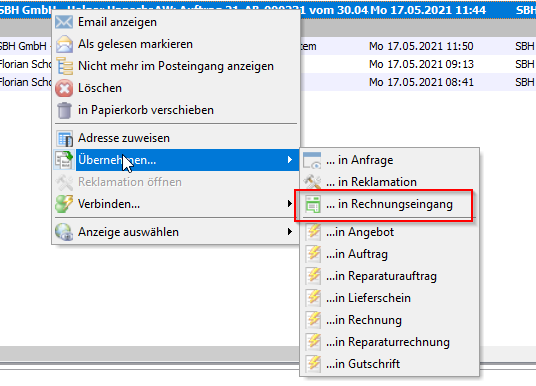Click the trash can Papierkorb icon

pos(64,110)
